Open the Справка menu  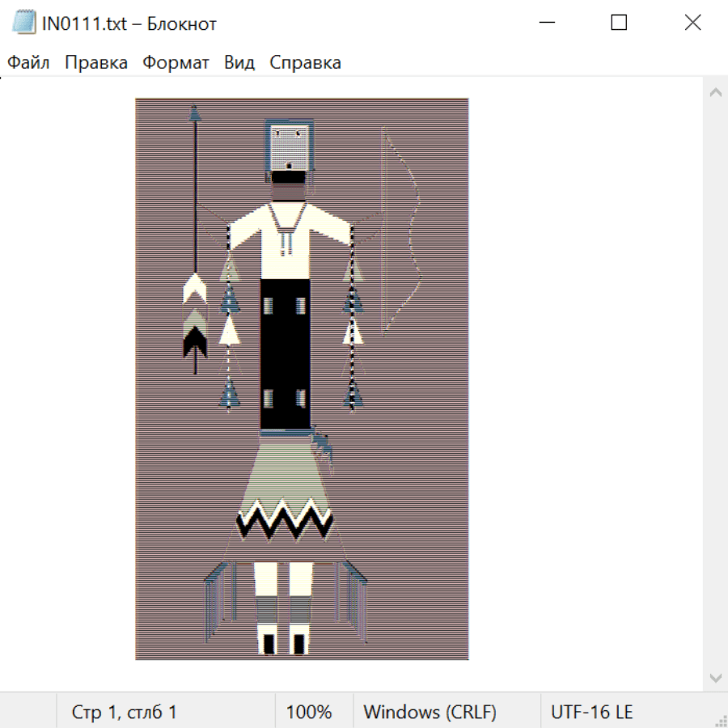pos(305,63)
